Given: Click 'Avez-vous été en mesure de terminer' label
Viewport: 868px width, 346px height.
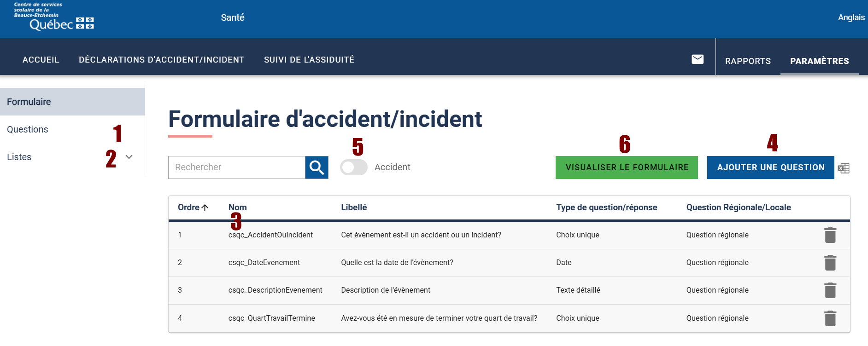Looking at the screenshot, I should click(439, 318).
